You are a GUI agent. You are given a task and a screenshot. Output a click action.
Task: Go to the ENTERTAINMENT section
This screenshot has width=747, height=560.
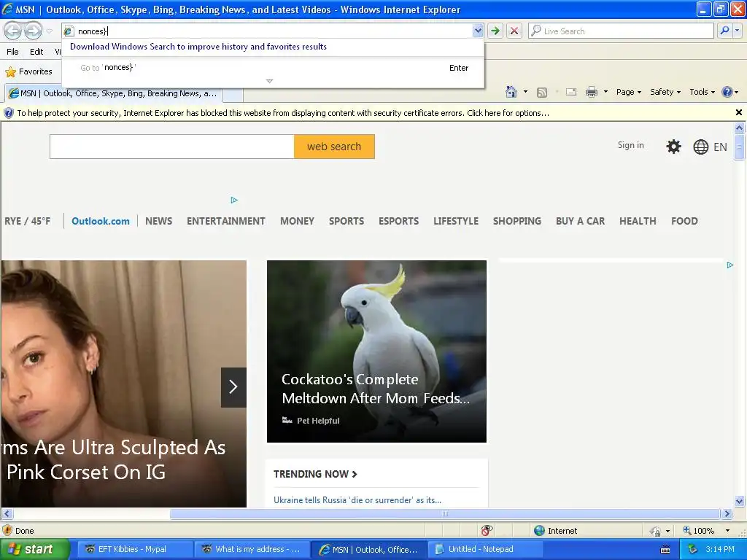(226, 221)
